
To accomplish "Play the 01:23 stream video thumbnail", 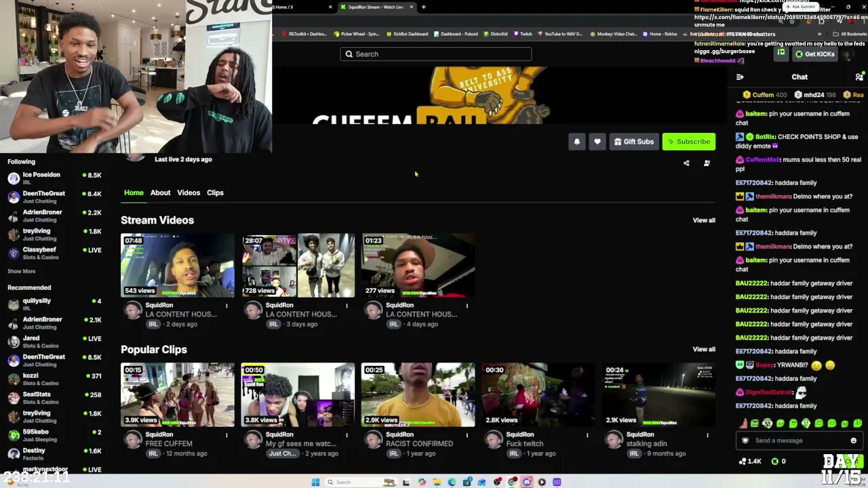I will (x=418, y=266).
